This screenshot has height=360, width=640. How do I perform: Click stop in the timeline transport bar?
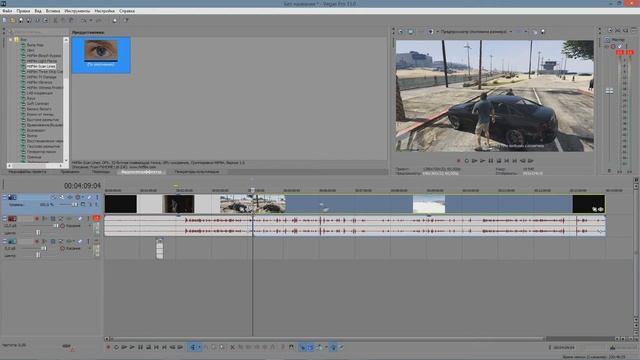tap(149, 347)
